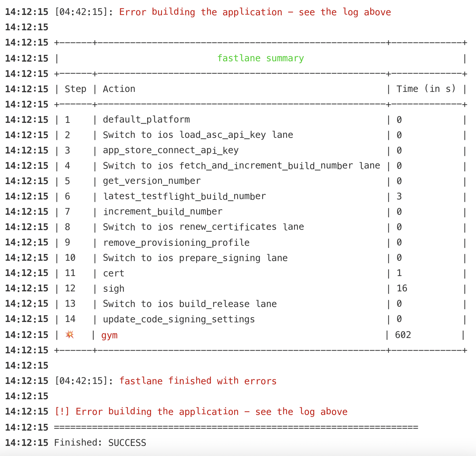Select the "default_platform" action entry

point(146,120)
